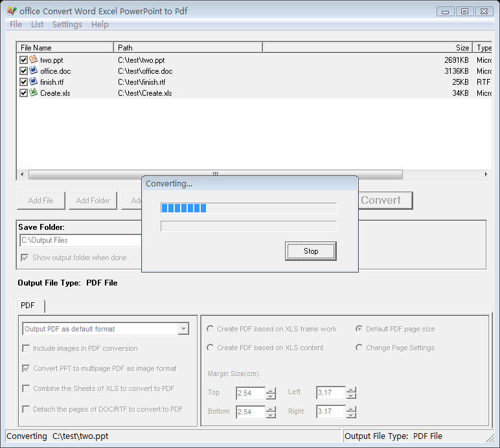The width and height of the screenshot is (500, 448).
Task: Click the PowerPoint icon beside two.ppt
Action: tap(34, 60)
